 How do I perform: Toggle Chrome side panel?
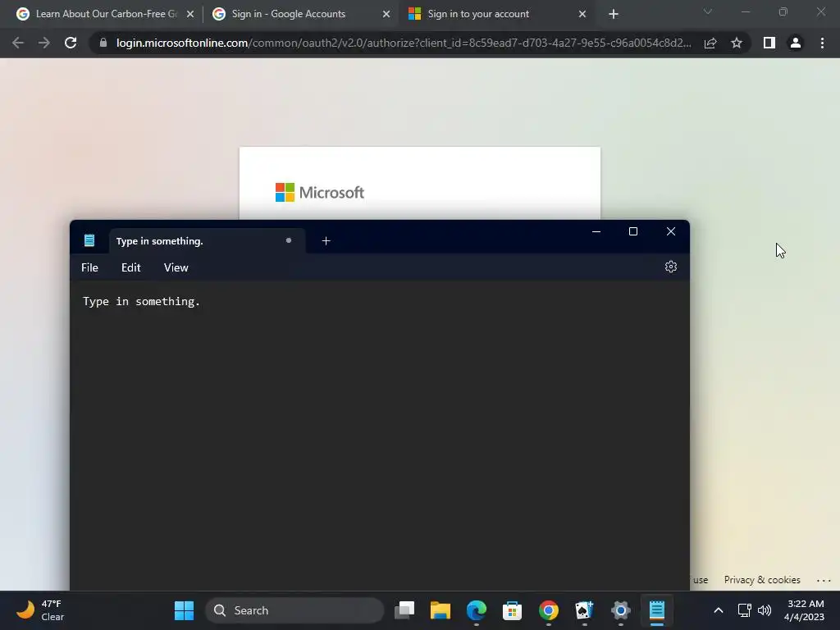pos(769,43)
